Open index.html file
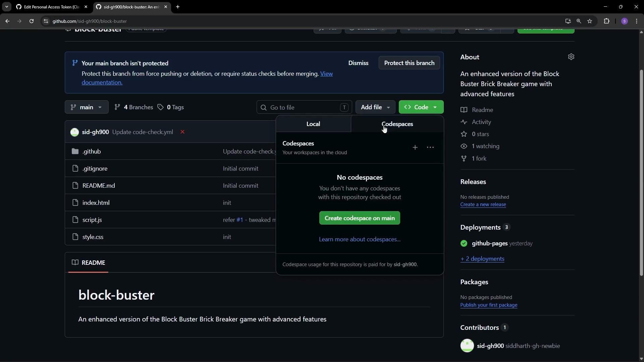This screenshot has width=644, height=362. [96, 203]
